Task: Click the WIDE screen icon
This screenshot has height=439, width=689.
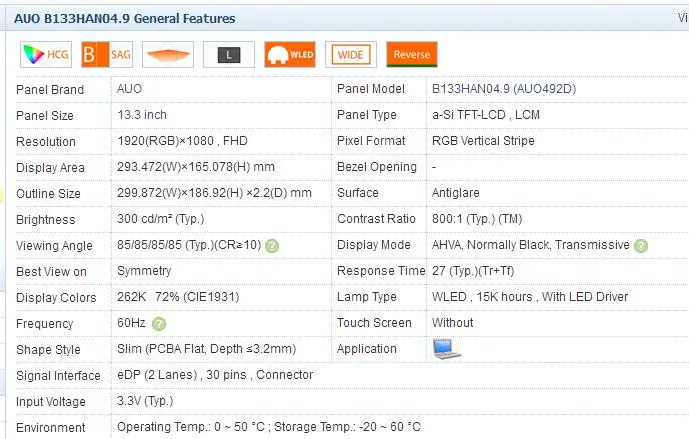Action: coord(351,54)
